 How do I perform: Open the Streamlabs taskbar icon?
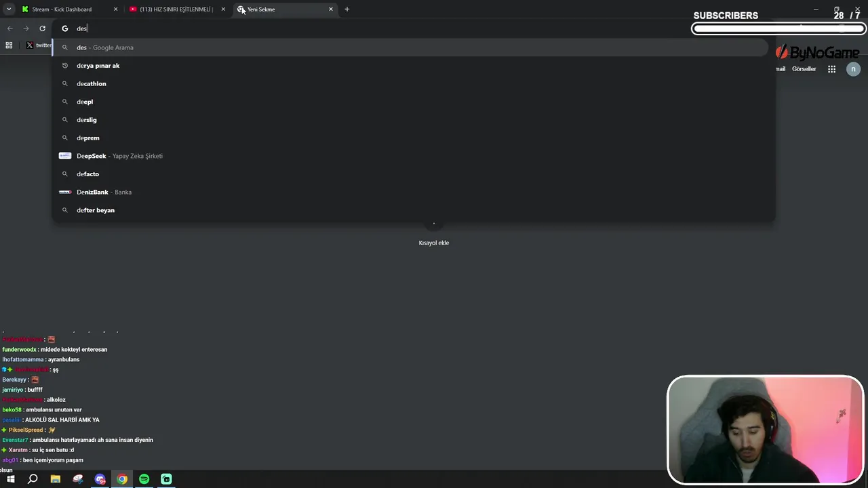(x=166, y=479)
